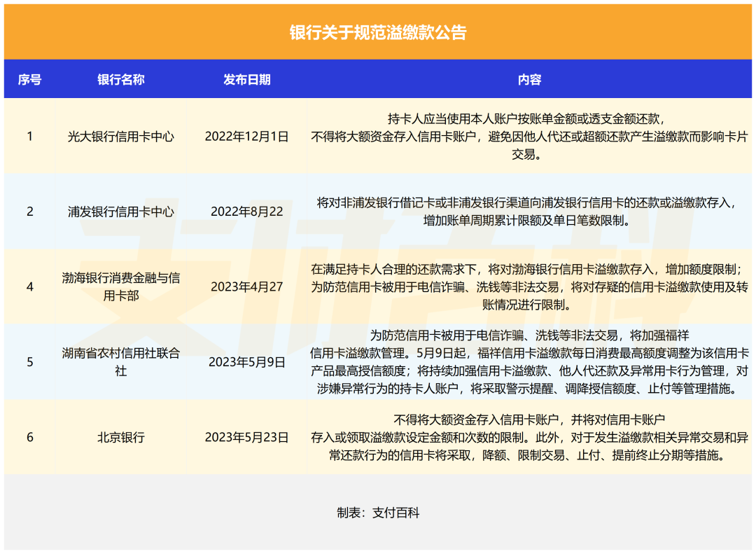This screenshot has width=756, height=554.
Task: Select the serial number 5 cell
Action: click(x=30, y=362)
